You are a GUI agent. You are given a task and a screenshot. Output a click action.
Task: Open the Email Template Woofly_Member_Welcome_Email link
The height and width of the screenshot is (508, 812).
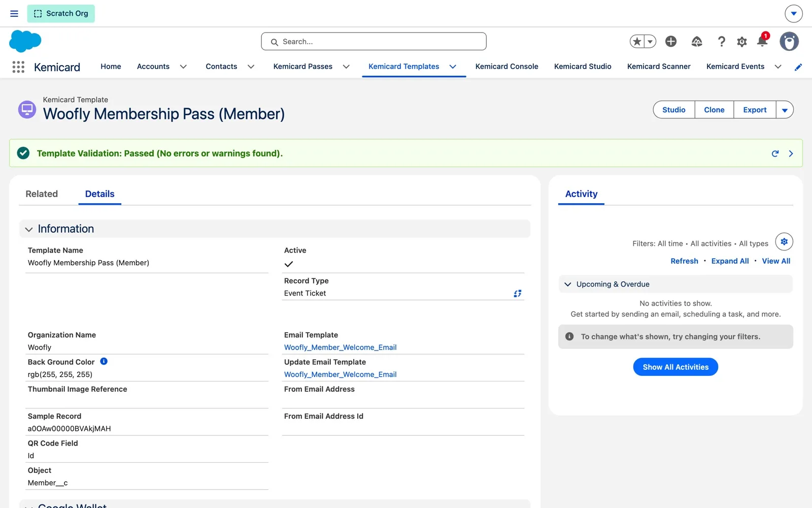click(340, 347)
